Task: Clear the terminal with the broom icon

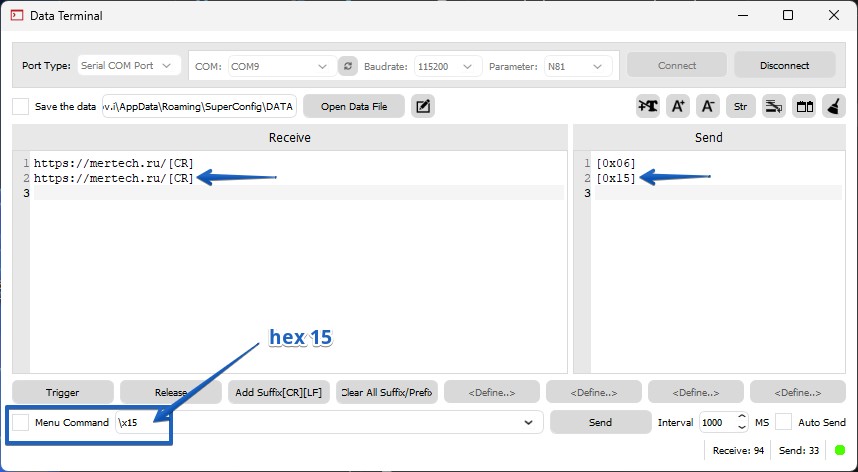Action: pyautogui.click(x=833, y=106)
